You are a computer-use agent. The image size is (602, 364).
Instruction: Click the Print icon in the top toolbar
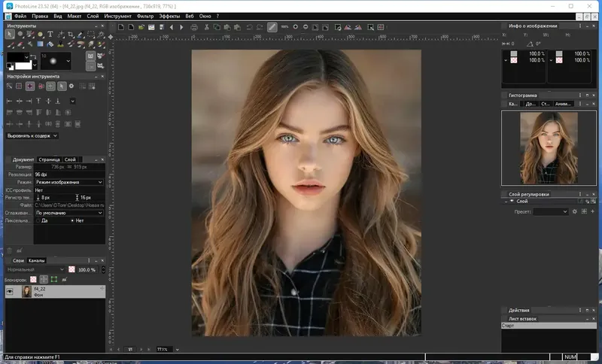(x=193, y=27)
